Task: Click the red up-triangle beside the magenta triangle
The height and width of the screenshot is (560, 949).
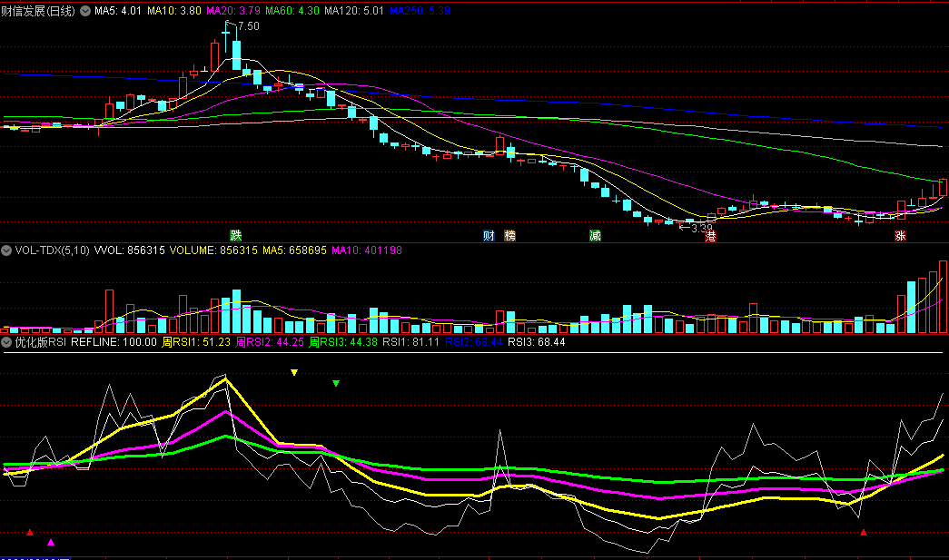Action: pyautogui.click(x=30, y=532)
